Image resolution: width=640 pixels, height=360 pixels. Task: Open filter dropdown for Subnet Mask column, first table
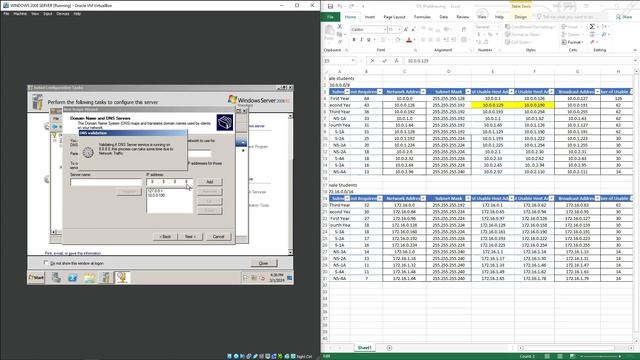tap(468, 91)
